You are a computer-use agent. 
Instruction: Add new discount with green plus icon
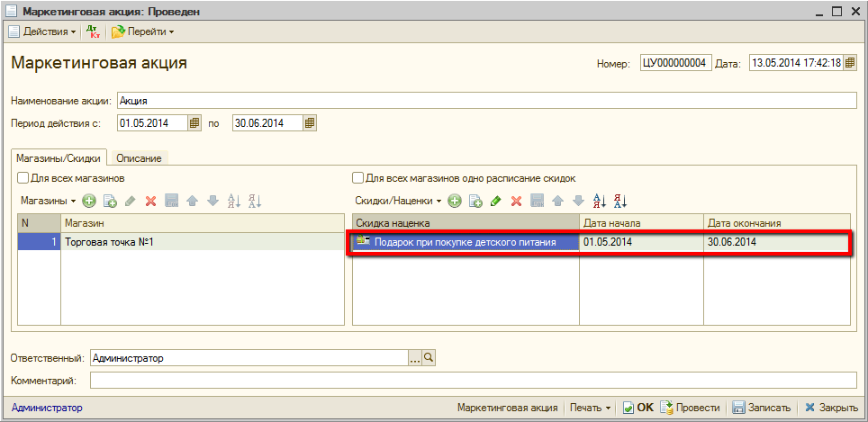tap(455, 201)
